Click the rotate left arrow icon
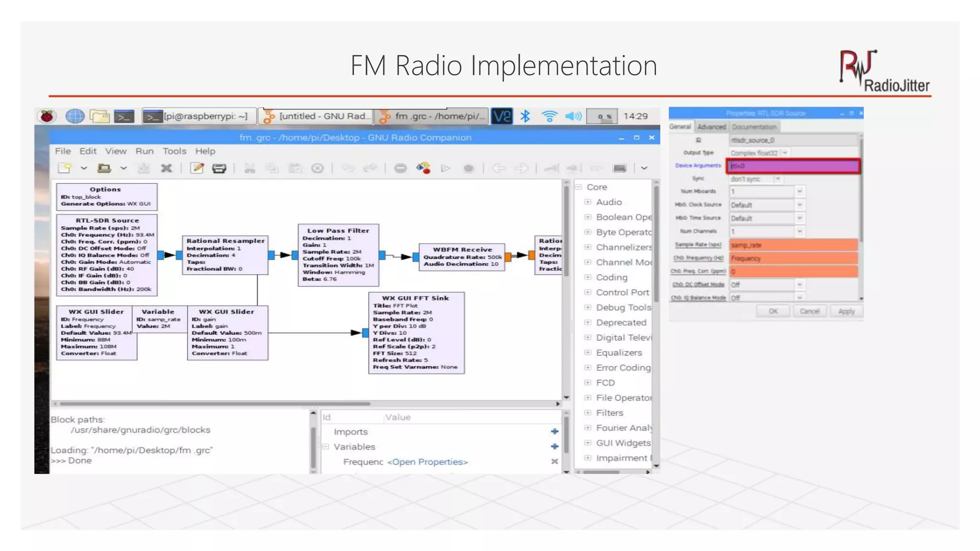 tap(499, 168)
